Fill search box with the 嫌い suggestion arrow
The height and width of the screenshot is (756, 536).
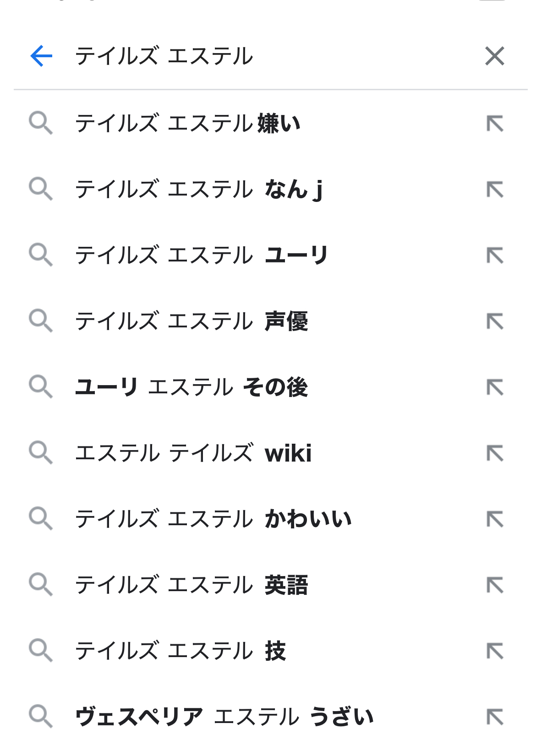click(x=495, y=124)
